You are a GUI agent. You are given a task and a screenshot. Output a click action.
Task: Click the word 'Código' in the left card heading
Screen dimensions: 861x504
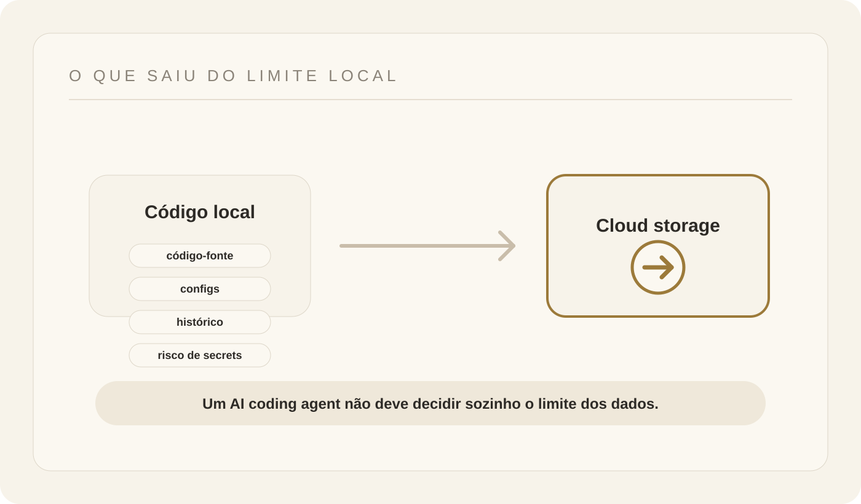pyautogui.click(x=176, y=212)
